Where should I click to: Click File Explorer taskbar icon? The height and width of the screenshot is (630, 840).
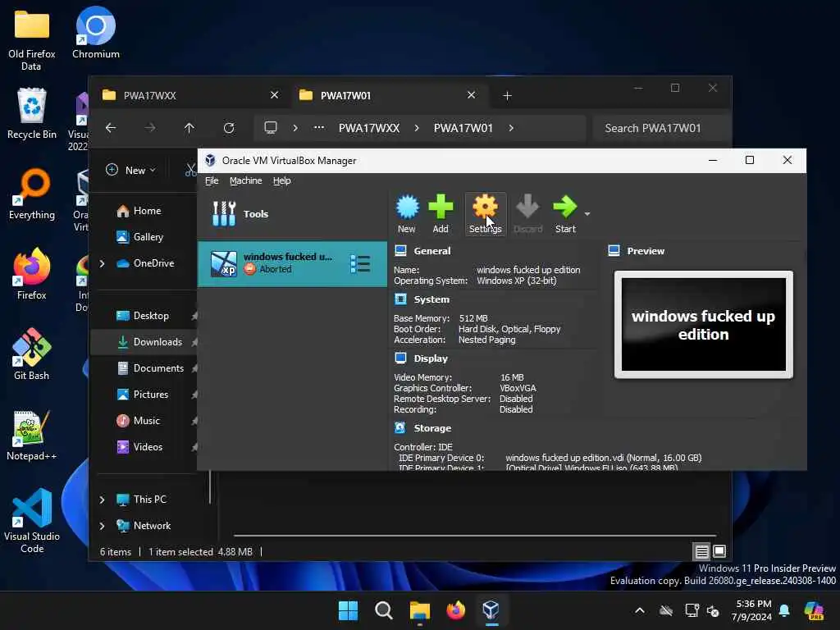[419, 610]
